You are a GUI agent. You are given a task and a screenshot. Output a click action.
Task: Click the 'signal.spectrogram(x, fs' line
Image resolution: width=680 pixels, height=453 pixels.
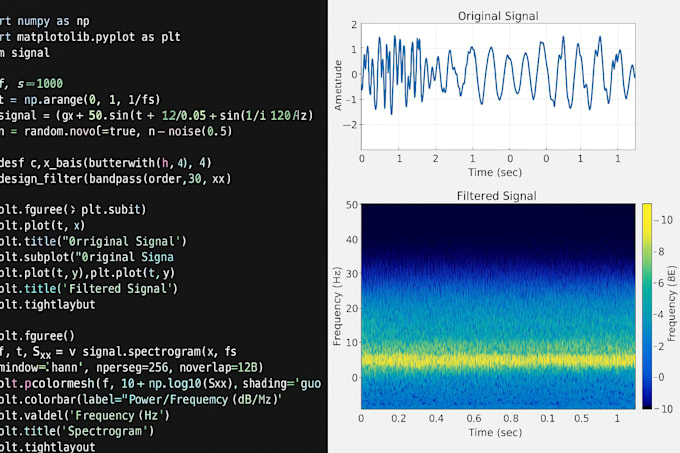coord(118,352)
